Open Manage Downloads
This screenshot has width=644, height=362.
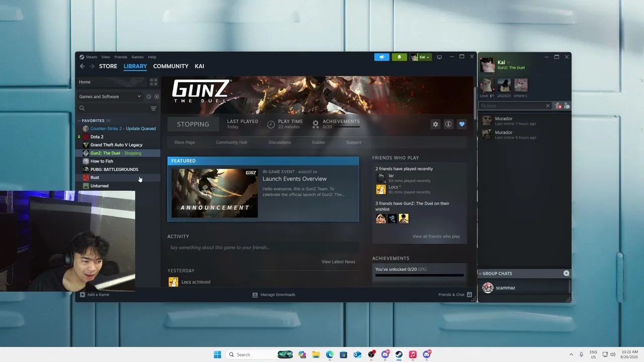tap(274, 295)
